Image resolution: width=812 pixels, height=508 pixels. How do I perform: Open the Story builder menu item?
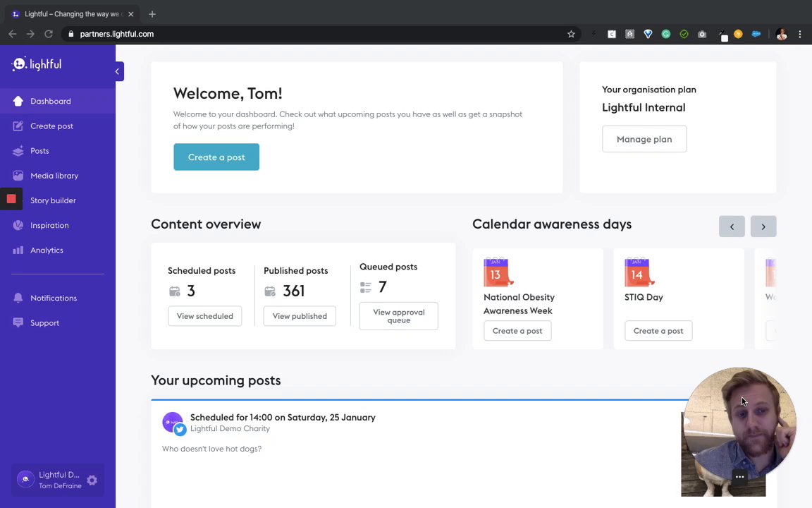(53, 200)
